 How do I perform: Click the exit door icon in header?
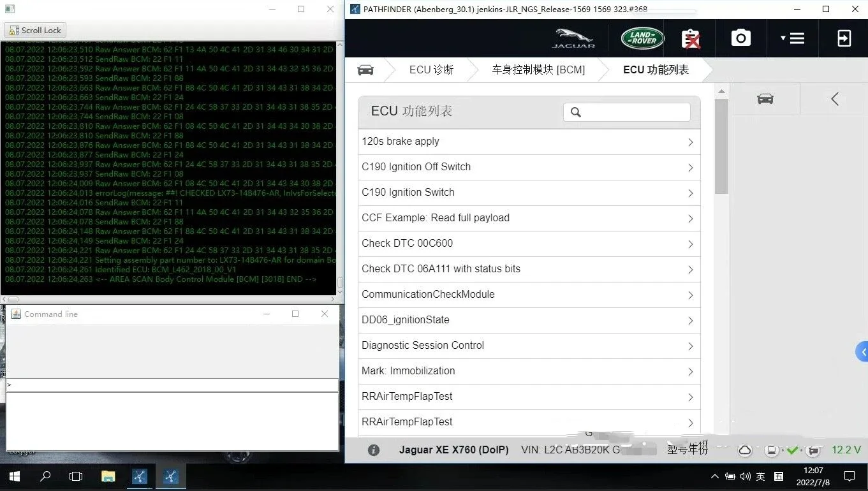pyautogui.click(x=844, y=38)
